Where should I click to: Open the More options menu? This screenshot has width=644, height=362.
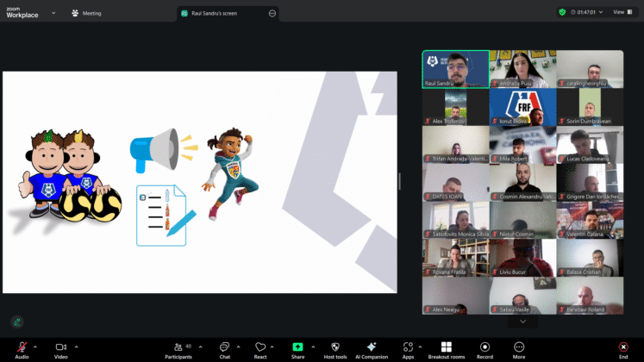pyautogui.click(x=519, y=346)
